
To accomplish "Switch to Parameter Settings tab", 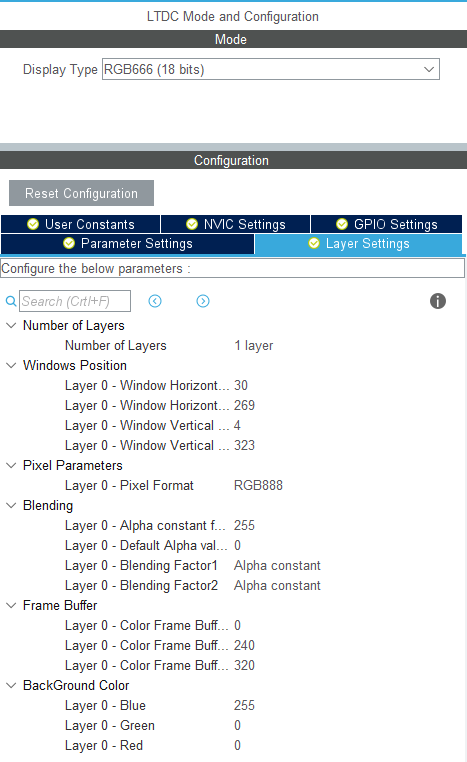I will [x=128, y=243].
